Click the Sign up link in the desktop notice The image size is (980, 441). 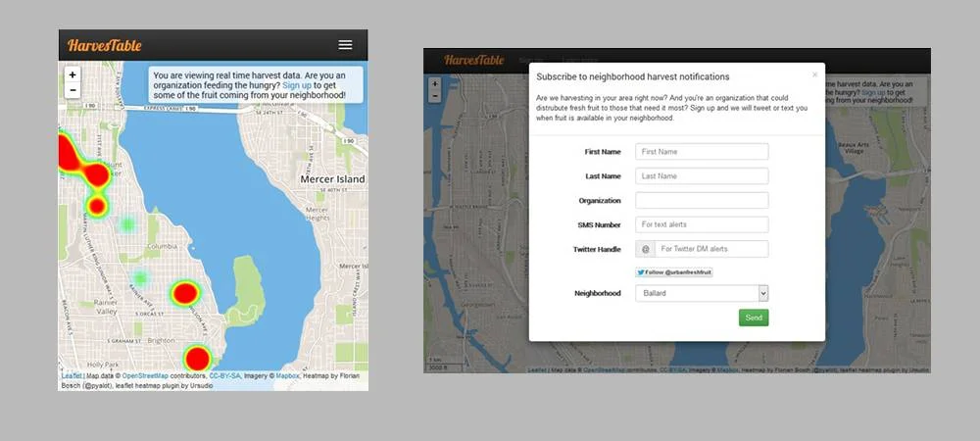872,92
